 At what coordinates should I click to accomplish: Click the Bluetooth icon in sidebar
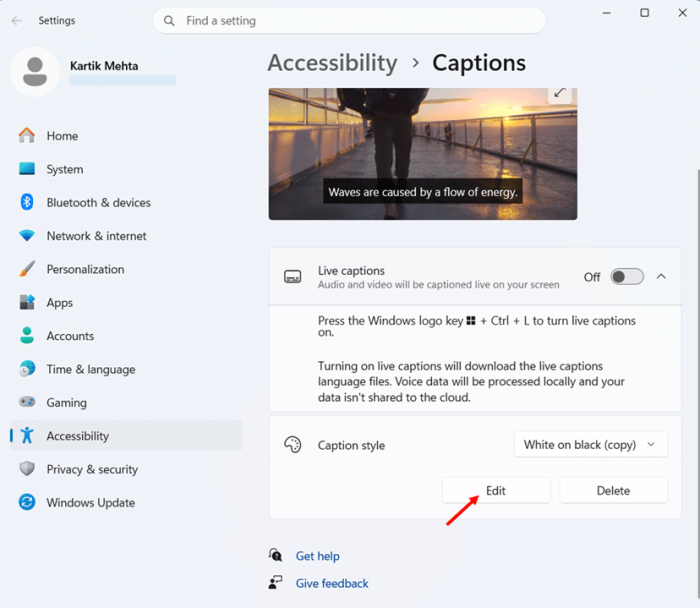coord(27,202)
